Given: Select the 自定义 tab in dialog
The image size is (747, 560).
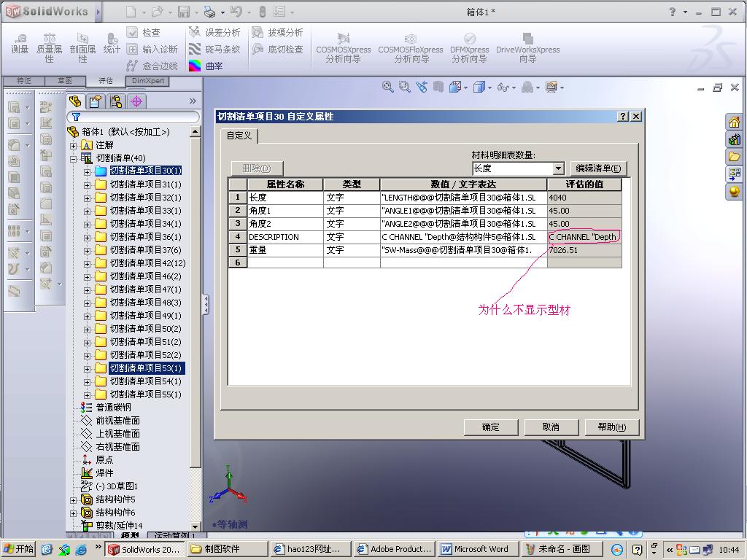Looking at the screenshot, I should coord(239,136).
